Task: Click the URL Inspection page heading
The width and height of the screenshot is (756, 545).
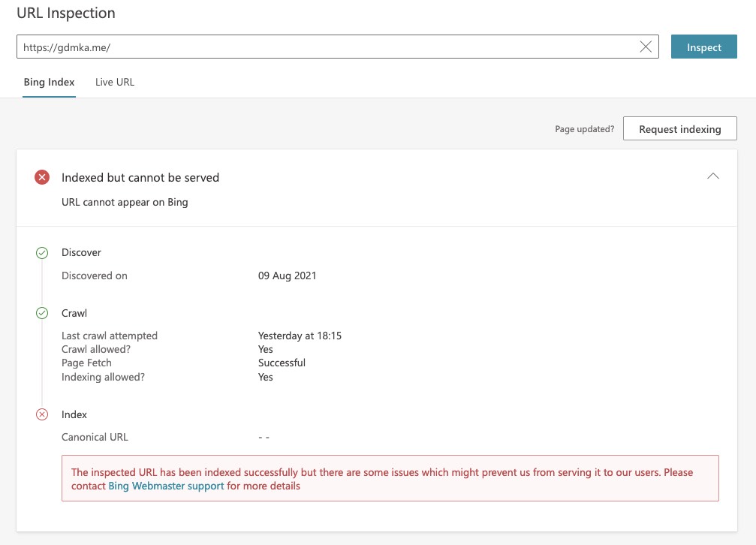Action: [x=65, y=13]
